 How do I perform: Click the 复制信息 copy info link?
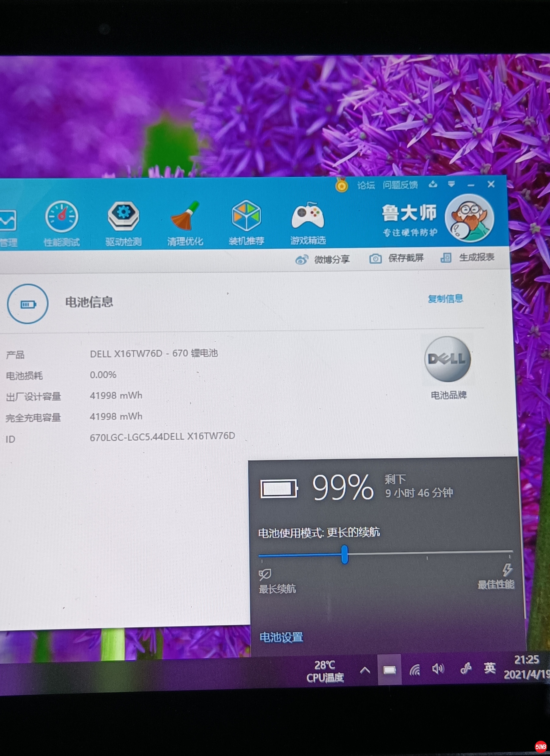[x=445, y=299]
